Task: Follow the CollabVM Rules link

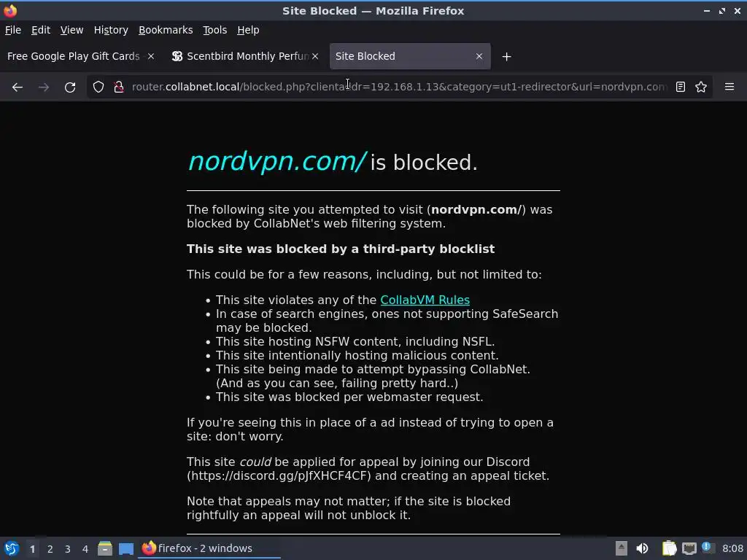Action: pyautogui.click(x=425, y=300)
